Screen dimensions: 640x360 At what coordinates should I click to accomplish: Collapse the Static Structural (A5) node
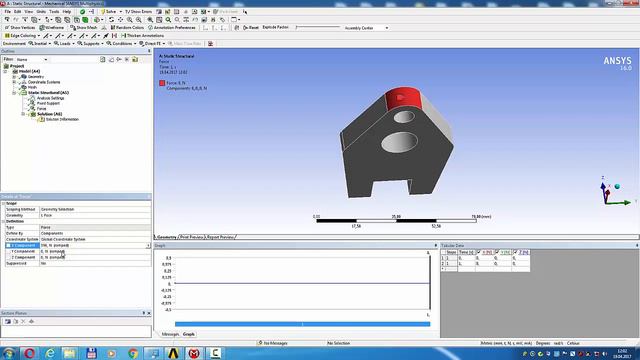(x=14, y=93)
